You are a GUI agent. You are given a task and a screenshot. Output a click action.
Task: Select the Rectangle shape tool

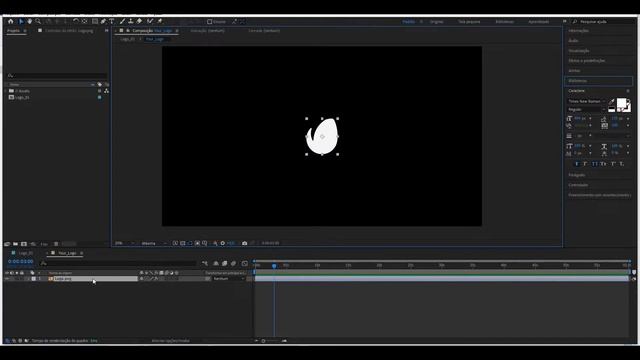point(95,21)
